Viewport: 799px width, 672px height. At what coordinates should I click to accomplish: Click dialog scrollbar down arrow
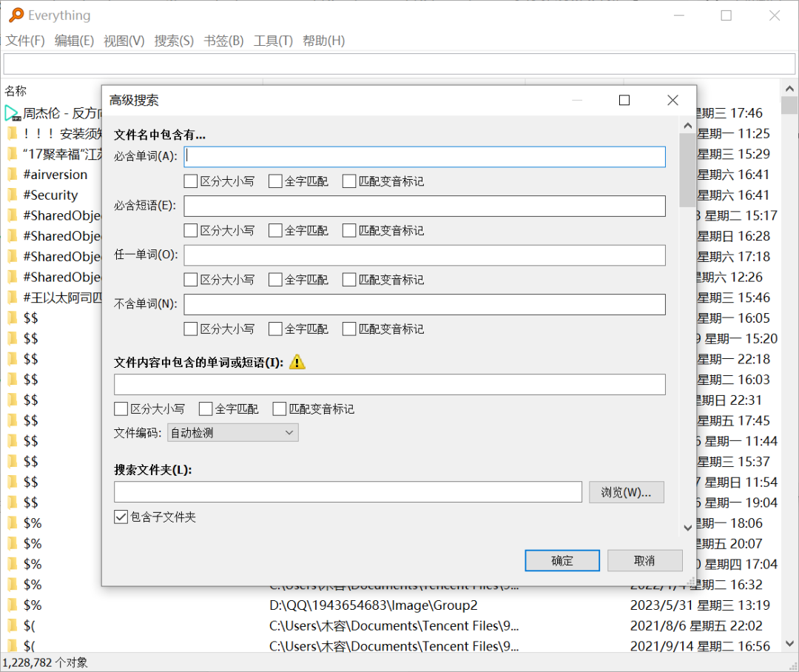coord(687,528)
